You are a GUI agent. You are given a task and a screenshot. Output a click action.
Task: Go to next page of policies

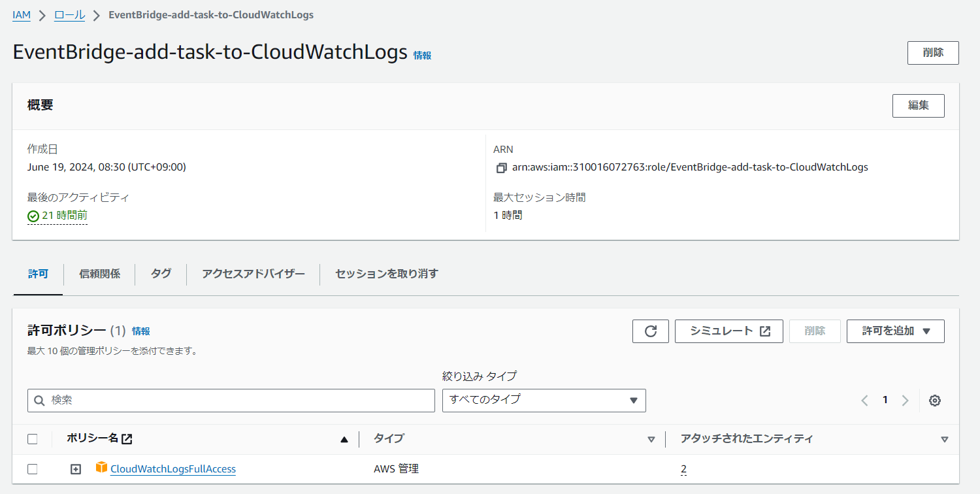906,401
